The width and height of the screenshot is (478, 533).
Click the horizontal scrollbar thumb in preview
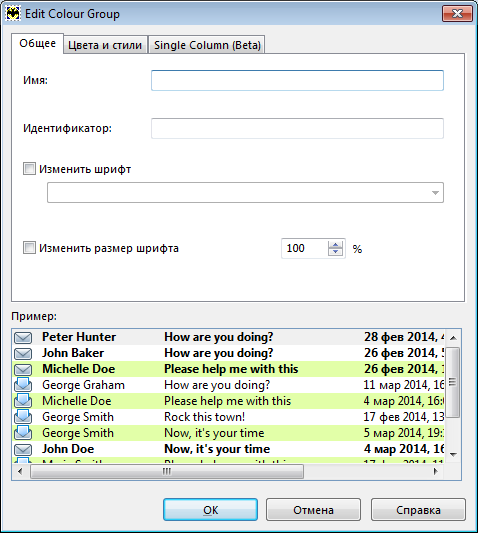(167, 471)
